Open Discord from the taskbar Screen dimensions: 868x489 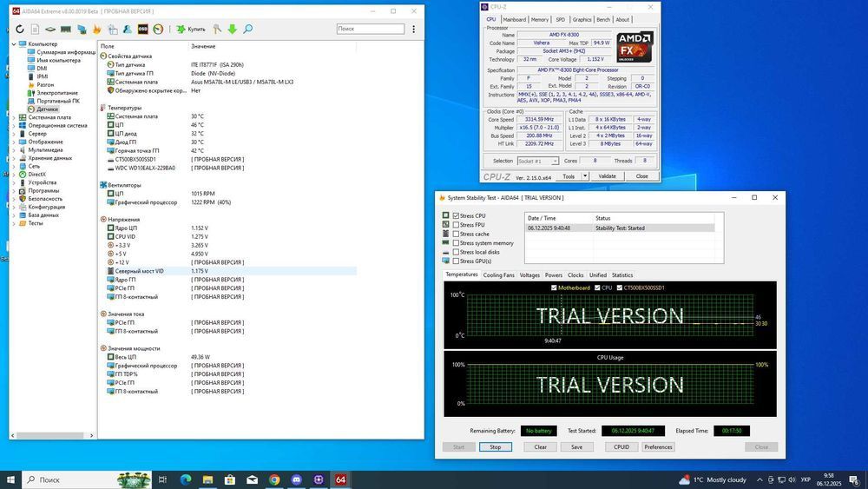297,479
